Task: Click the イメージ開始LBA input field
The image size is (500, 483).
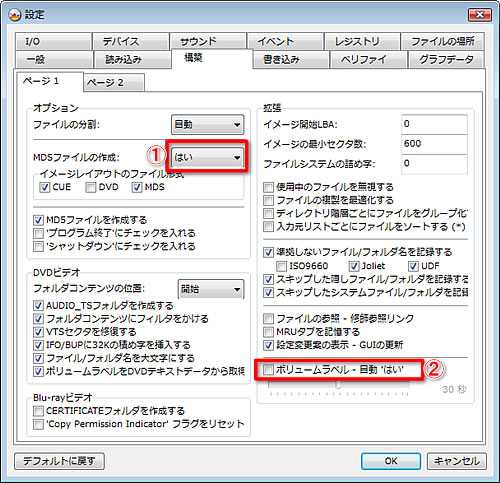Action: click(x=434, y=124)
